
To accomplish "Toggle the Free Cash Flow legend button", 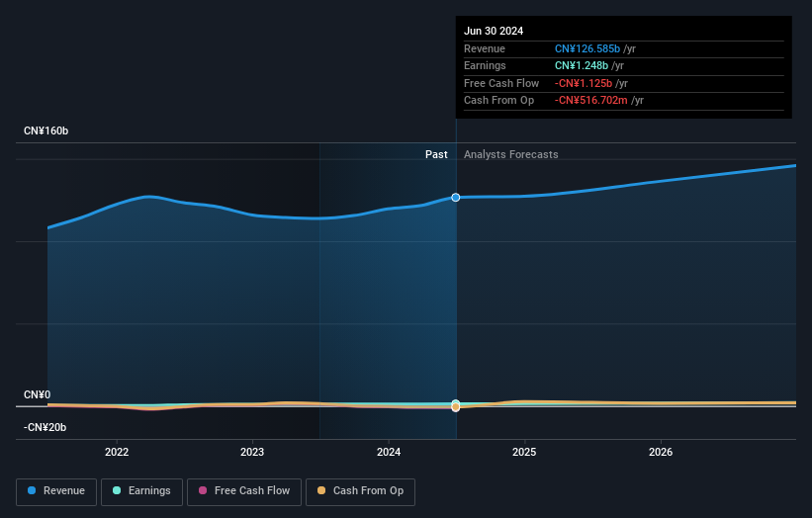I will point(244,491).
